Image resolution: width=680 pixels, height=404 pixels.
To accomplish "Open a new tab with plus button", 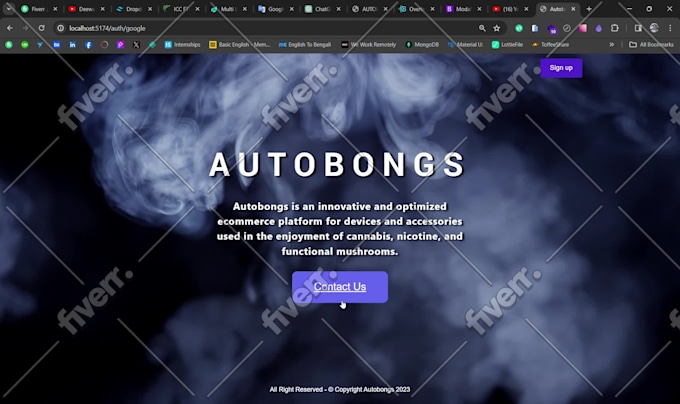I will 589,9.
